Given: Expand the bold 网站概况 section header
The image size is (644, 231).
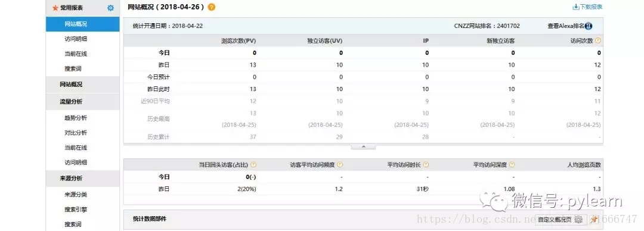Looking at the screenshot, I should coord(82,85).
